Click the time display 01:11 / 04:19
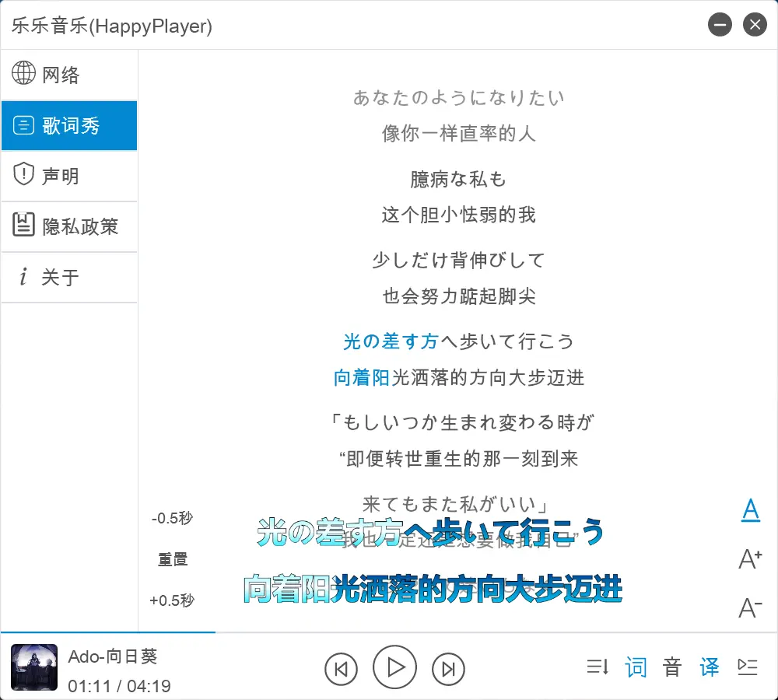This screenshot has width=778, height=700. (119, 686)
